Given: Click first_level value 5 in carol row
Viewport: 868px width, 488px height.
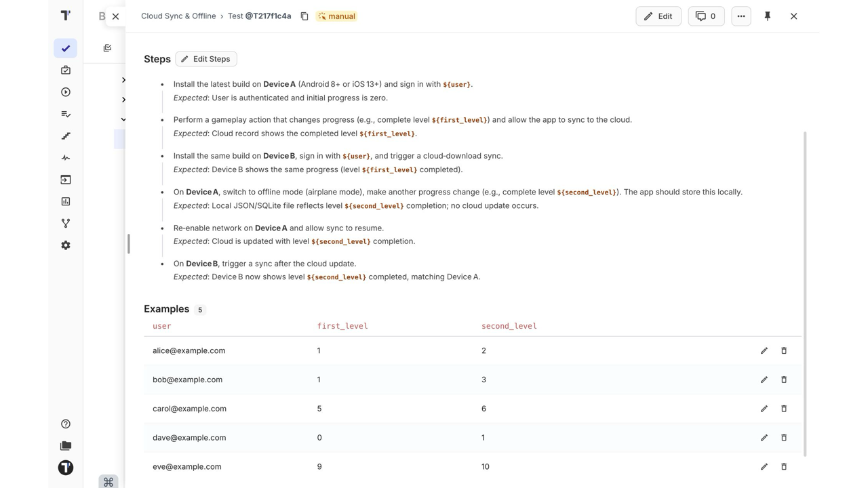Looking at the screenshot, I should (x=319, y=409).
